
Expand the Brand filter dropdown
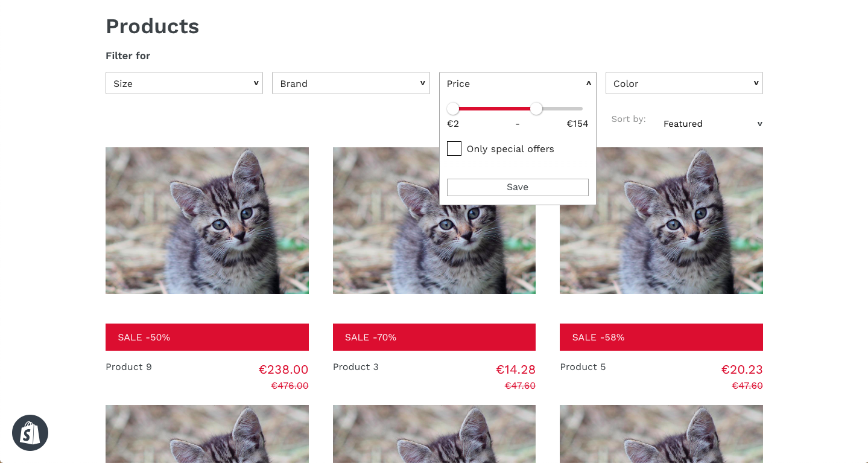pos(351,83)
